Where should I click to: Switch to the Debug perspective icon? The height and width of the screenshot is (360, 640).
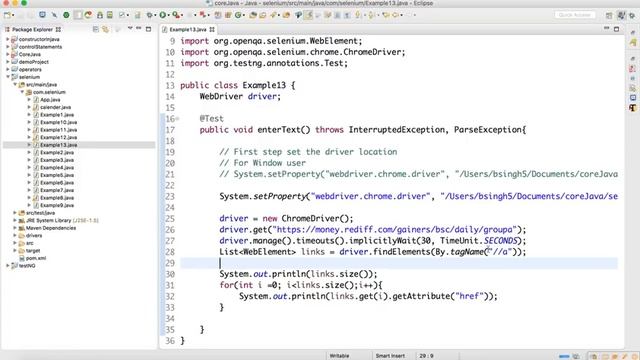(632, 16)
